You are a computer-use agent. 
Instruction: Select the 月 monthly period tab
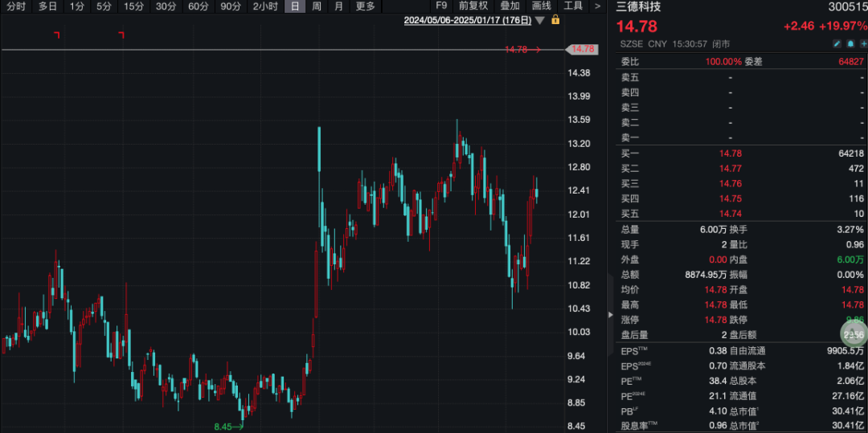339,6
